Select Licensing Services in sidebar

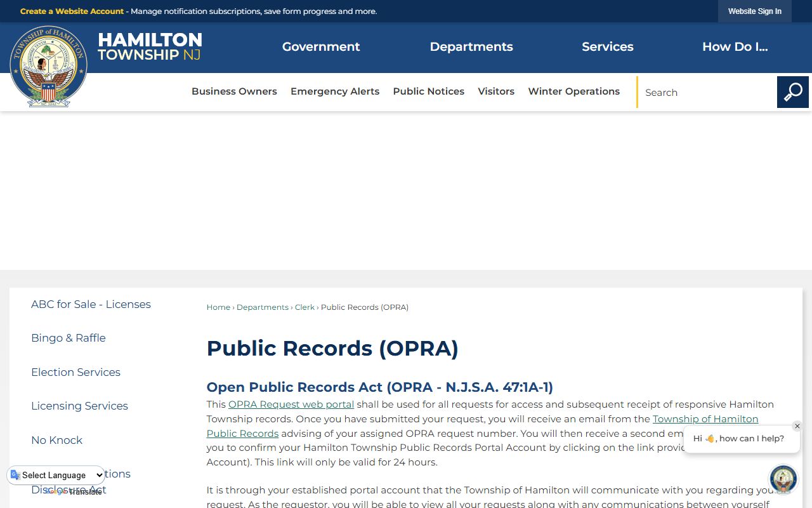point(79,406)
